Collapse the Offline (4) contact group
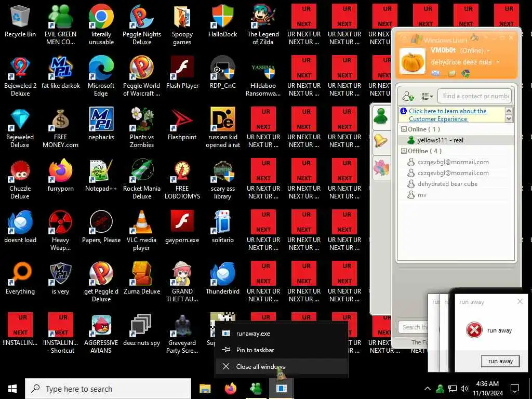The width and height of the screenshot is (532, 399). [404, 151]
